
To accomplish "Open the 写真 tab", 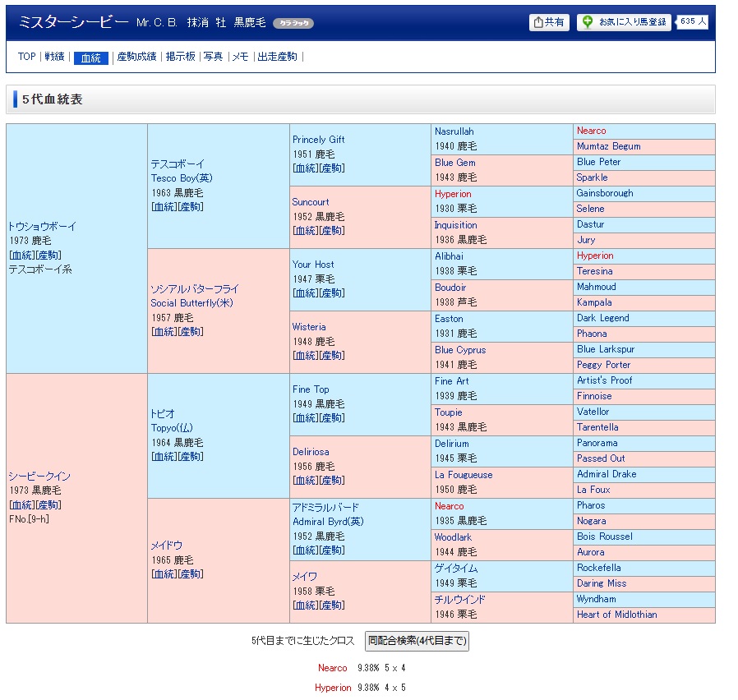I will coord(213,57).
